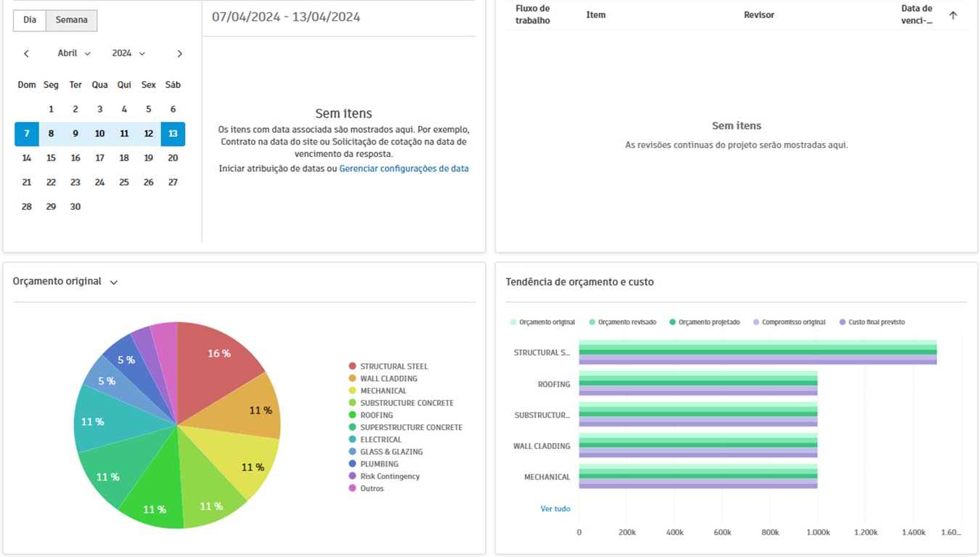The width and height of the screenshot is (980, 557).
Task: Click the Item column header
Action: pos(596,15)
